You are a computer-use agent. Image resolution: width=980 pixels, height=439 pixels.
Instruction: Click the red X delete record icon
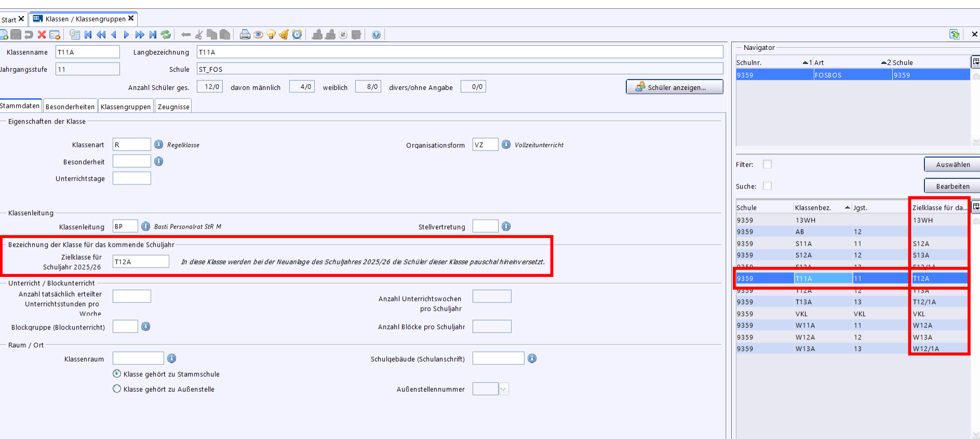click(x=42, y=35)
